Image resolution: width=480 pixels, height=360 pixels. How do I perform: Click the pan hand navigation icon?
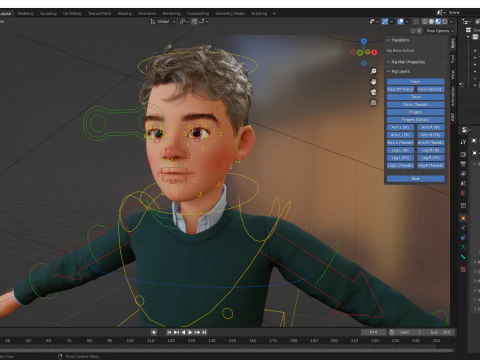pyautogui.click(x=374, y=82)
